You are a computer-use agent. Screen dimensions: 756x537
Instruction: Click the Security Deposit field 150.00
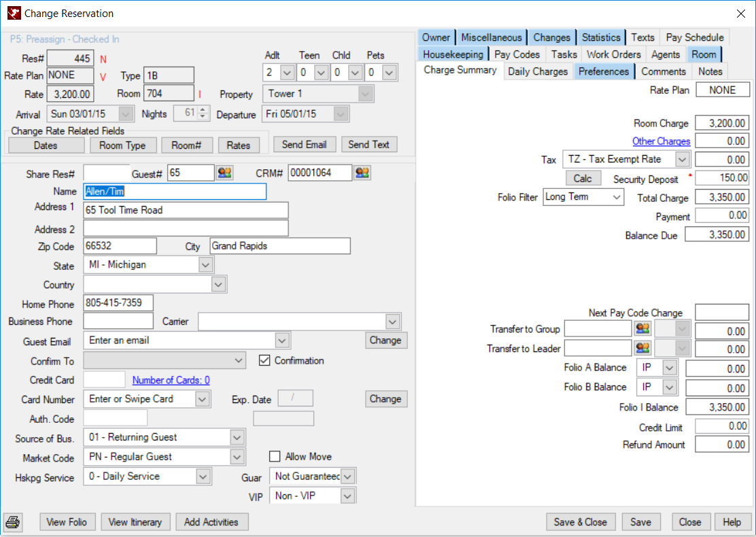722,178
